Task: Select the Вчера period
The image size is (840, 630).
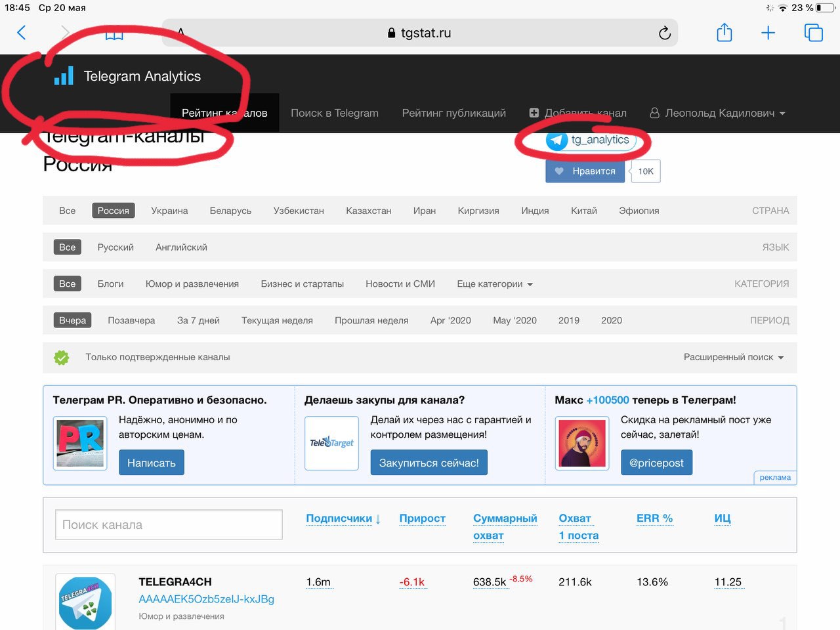Action: click(72, 320)
